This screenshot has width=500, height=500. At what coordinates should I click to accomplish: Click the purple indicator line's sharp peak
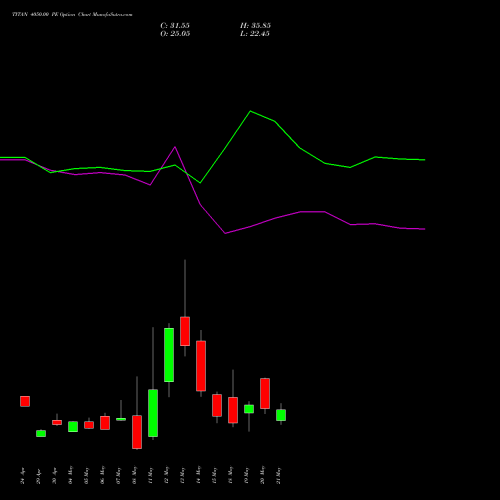(x=175, y=147)
